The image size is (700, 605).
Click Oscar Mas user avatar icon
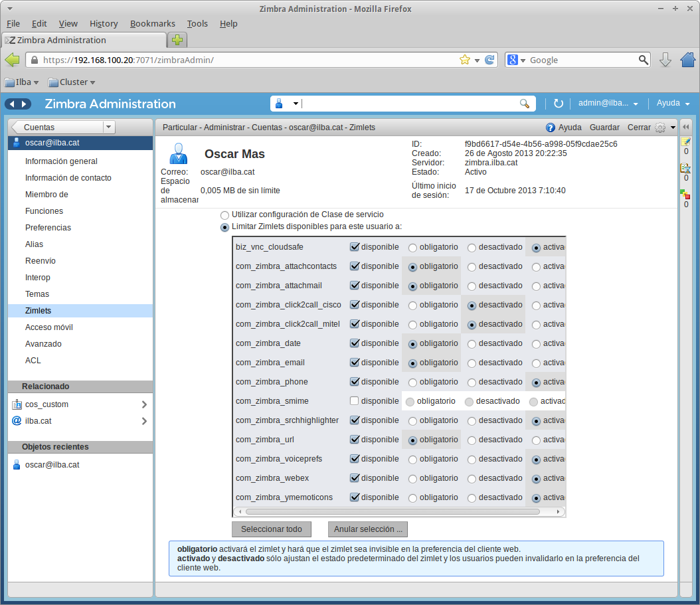coord(179,153)
